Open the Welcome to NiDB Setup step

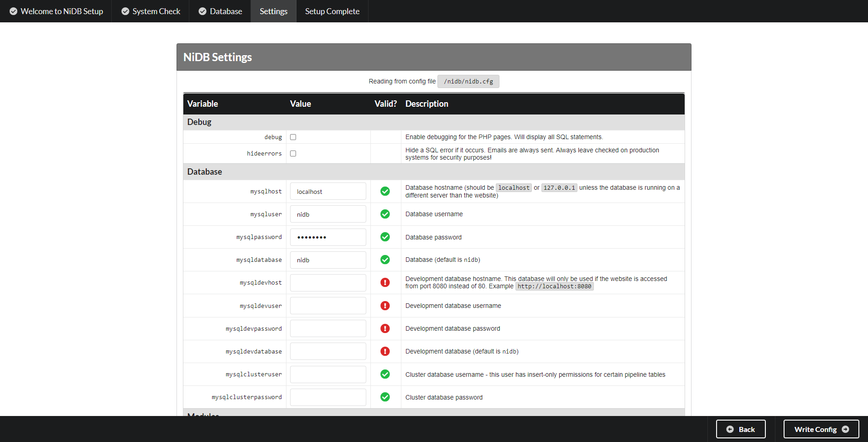click(56, 11)
